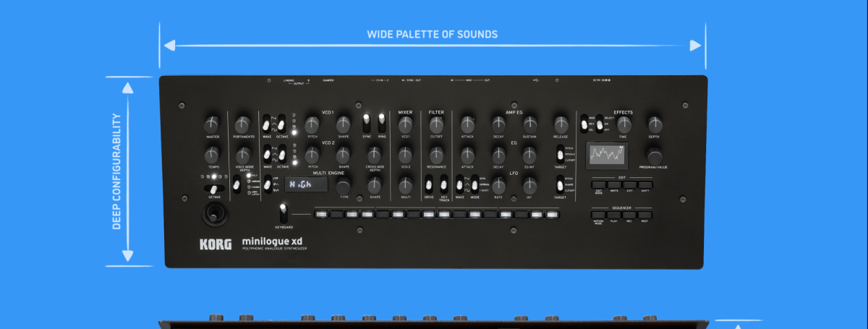The width and height of the screenshot is (868, 329).
Task: Click the VOICE MODE DEPTH knob
Action: pyautogui.click(x=244, y=155)
